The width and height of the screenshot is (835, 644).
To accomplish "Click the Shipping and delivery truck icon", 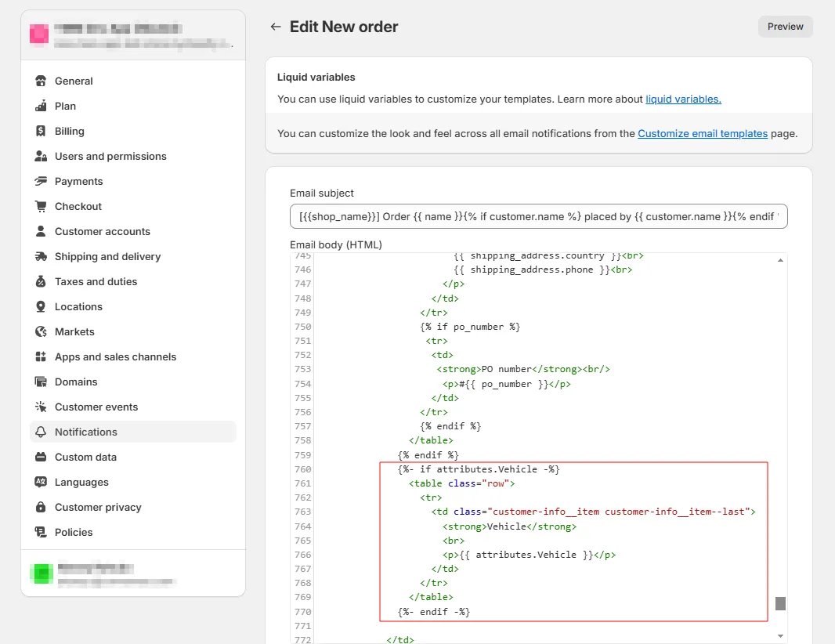I will click(41, 256).
